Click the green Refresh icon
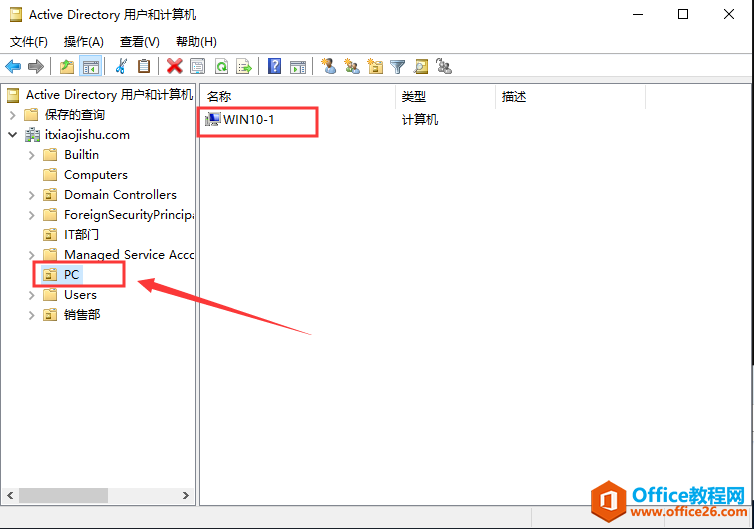Viewport: 754px width, 529px height. point(221,66)
